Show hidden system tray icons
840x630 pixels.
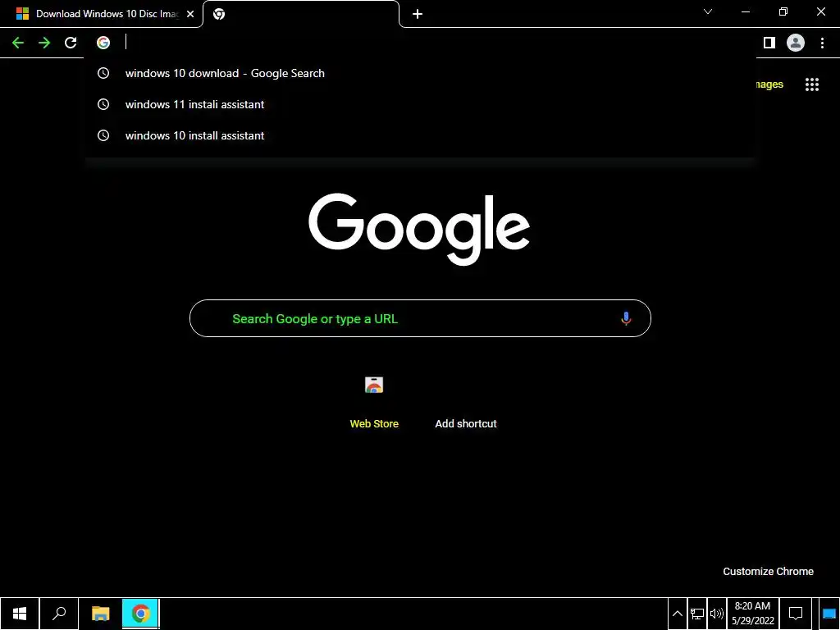tap(677, 614)
